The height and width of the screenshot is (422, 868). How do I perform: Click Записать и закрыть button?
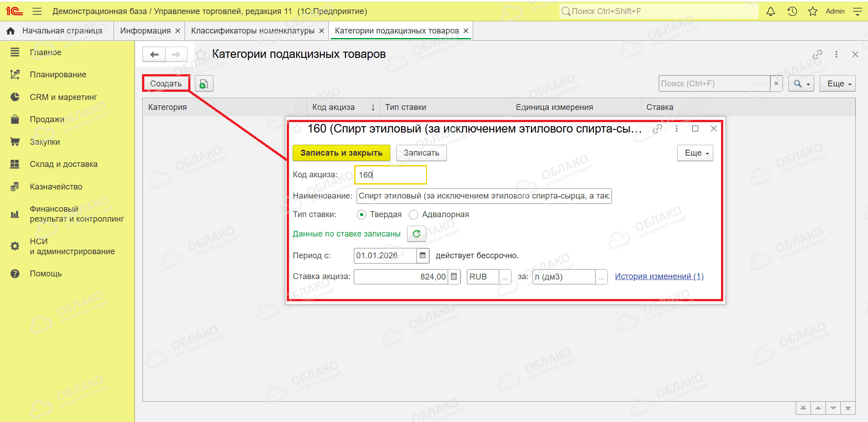click(342, 153)
